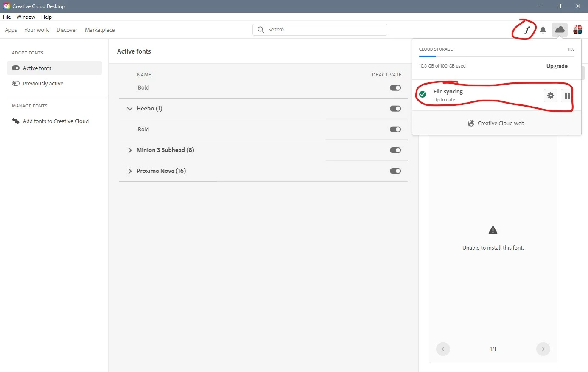588x372 pixels.
Task: Click the Add fonts transfer icon
Action: click(x=16, y=121)
